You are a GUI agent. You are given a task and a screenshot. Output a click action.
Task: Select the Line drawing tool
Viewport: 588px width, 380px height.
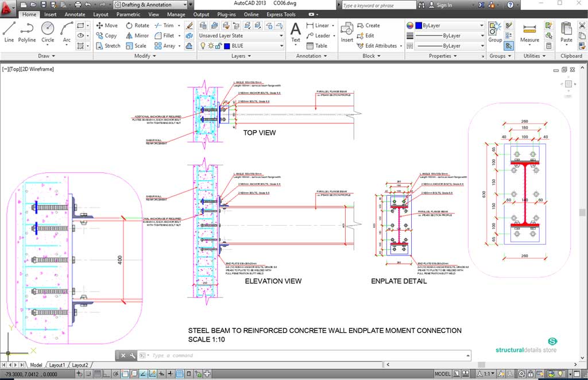point(9,32)
